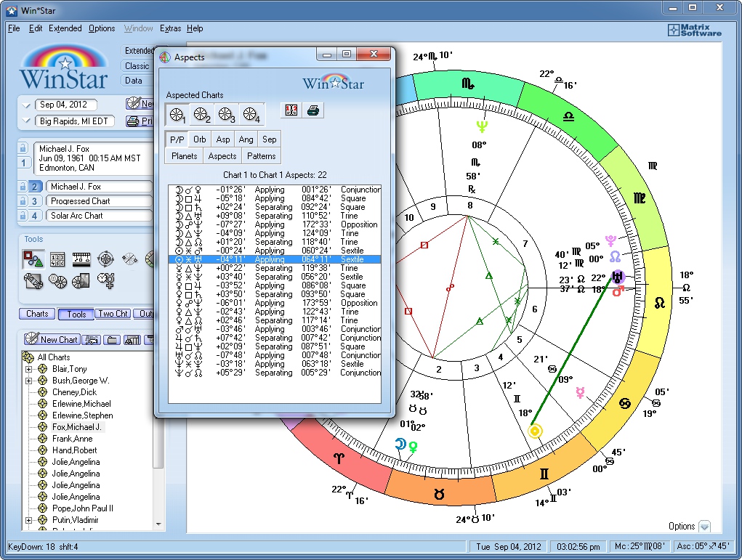Select Fox, Michael J. in chart tree
Viewport: 742px width, 560px height.
(76, 427)
